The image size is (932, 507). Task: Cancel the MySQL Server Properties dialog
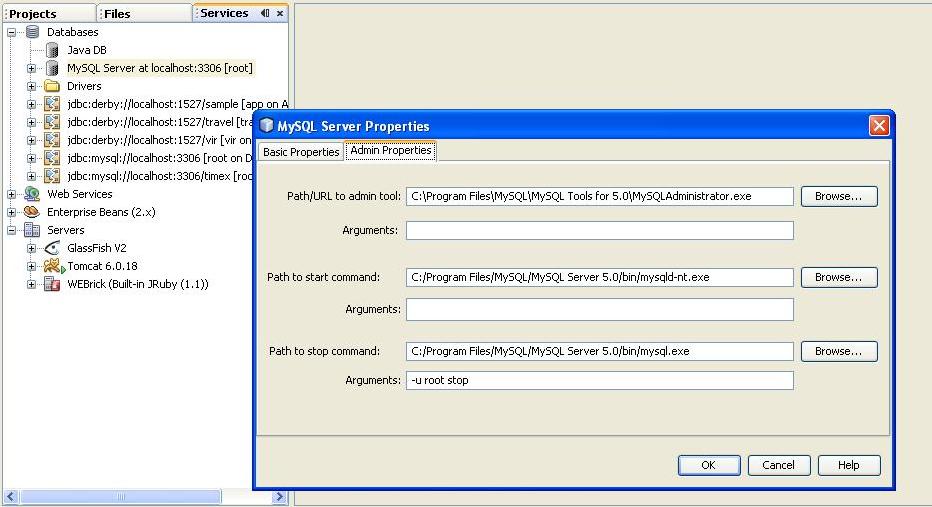coord(779,465)
